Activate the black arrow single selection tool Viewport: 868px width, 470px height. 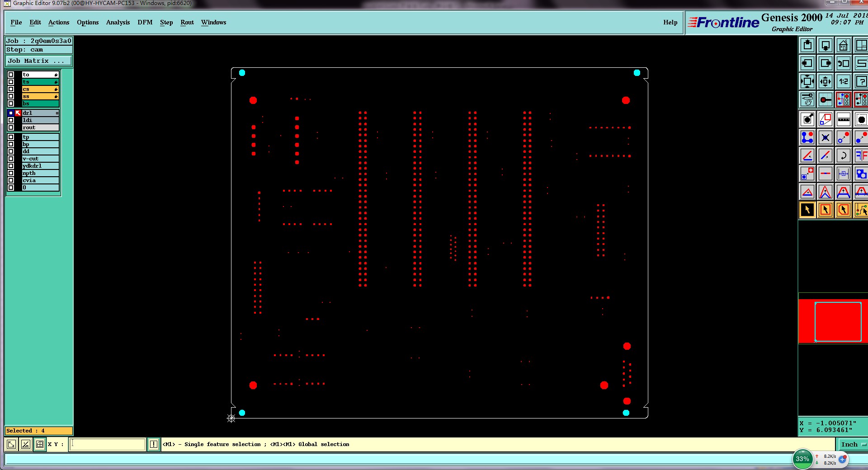(x=807, y=210)
